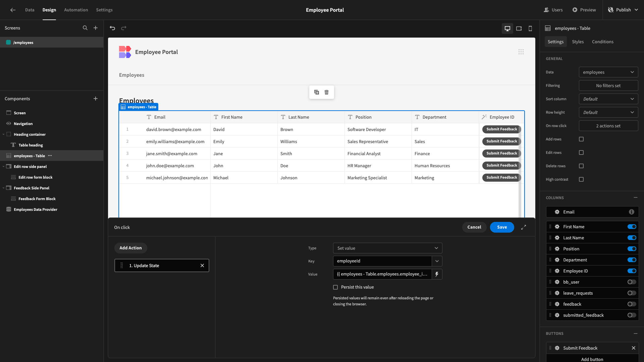This screenshot has height=362, width=644.
Task: Open Preview of the app
Action: (584, 10)
